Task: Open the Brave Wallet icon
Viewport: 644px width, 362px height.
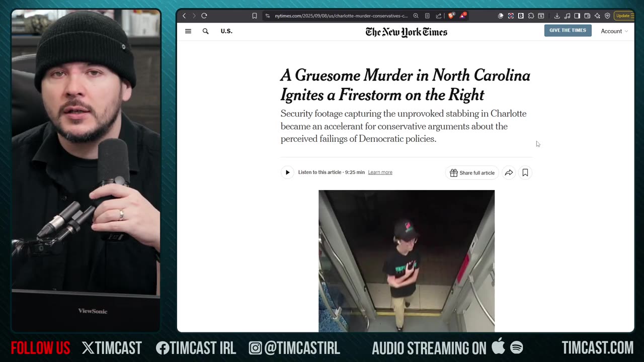Action: pyautogui.click(x=587, y=16)
